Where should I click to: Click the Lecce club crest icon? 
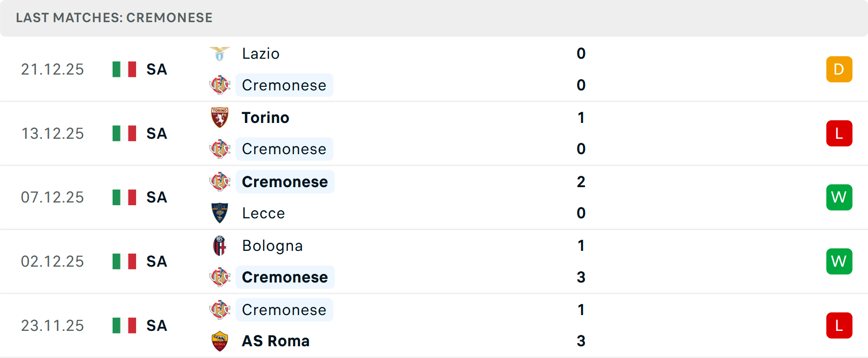[x=220, y=213]
